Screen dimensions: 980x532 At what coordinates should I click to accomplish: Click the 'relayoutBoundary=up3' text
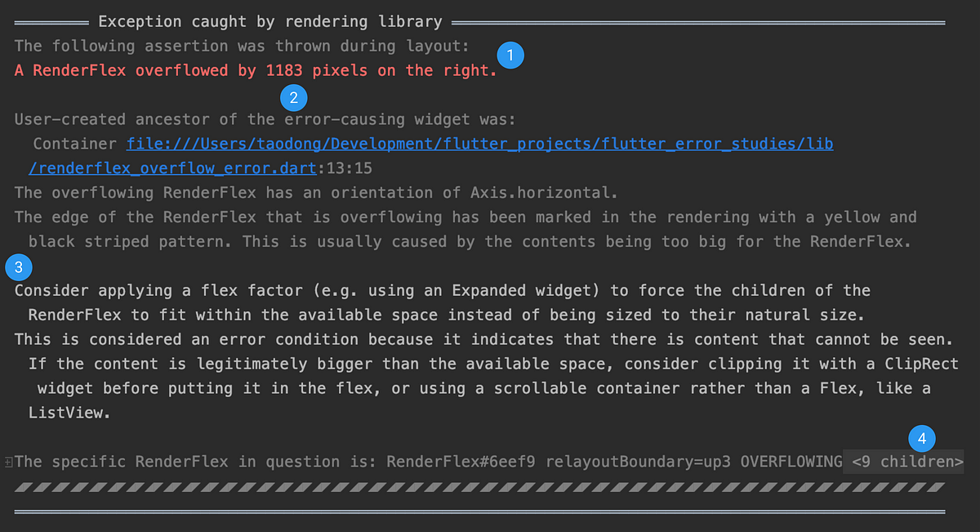[639, 462]
